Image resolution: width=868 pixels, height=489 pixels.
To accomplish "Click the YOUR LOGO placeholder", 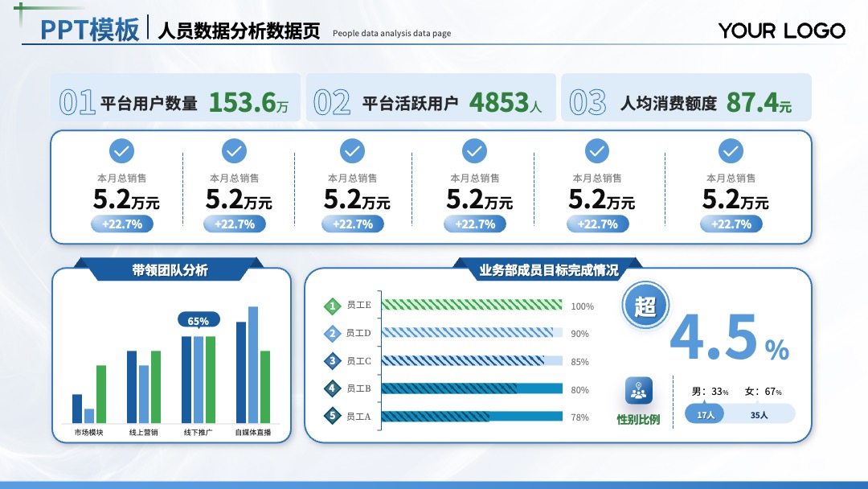I will click(782, 31).
